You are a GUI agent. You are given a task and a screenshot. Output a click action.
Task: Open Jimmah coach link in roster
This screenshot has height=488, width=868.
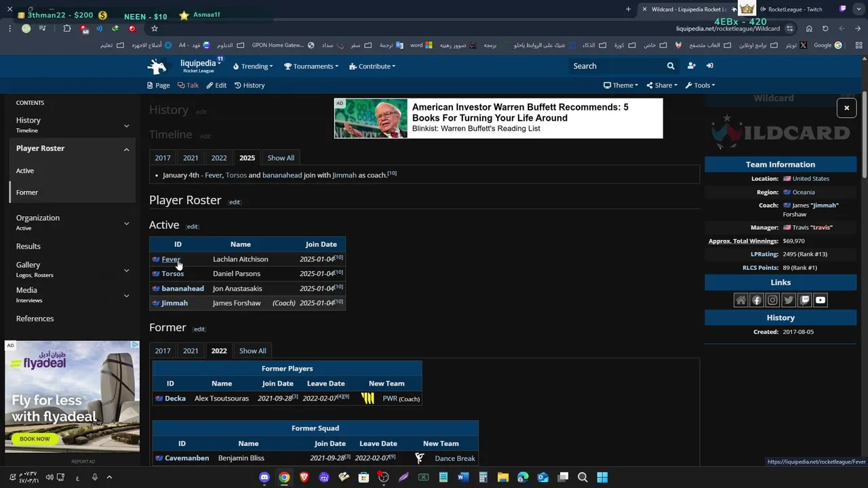click(x=174, y=303)
